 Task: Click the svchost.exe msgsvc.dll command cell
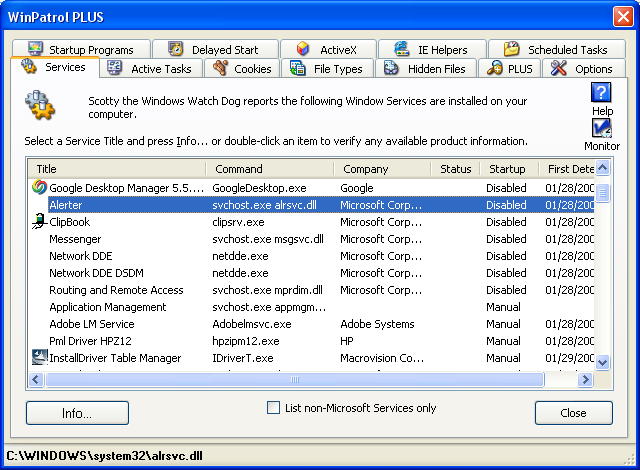268,239
